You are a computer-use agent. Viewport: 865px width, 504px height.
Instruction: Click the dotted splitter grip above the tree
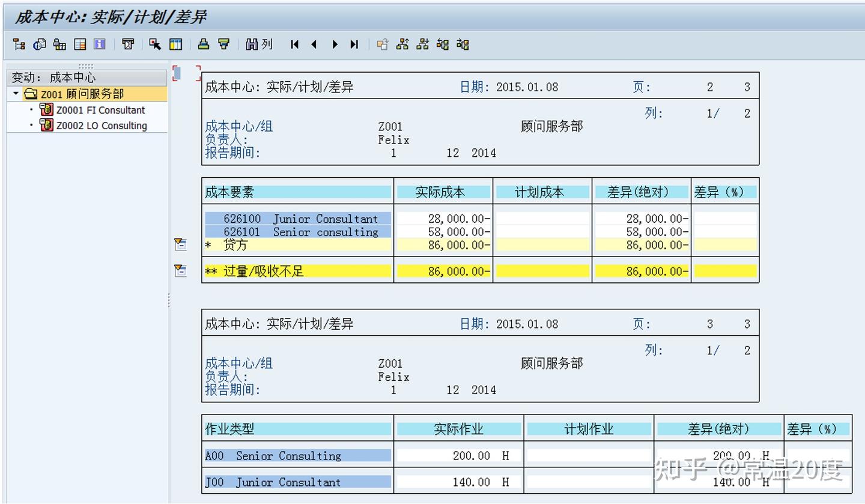86,67
